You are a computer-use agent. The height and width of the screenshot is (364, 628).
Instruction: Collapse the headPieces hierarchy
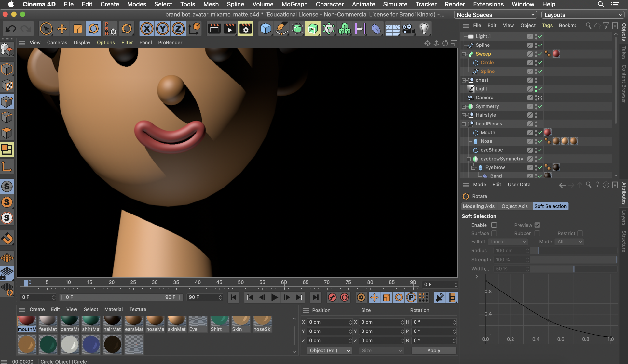pos(464,124)
